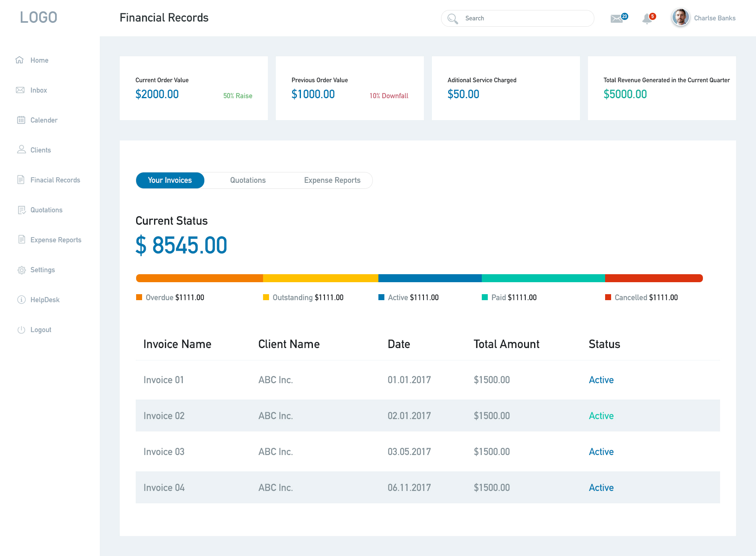Image resolution: width=756 pixels, height=556 pixels.
Task: Click Aditional Service Charged $50.00 value
Action: coord(463,94)
